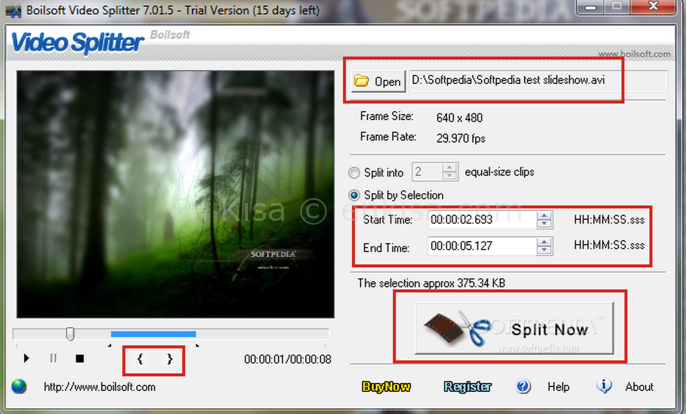This screenshot has width=687, height=414.
Task: Open the About text link
Action: (x=639, y=387)
